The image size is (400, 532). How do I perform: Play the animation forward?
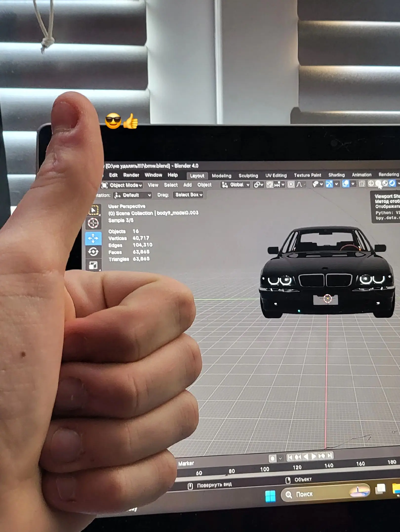314,457
